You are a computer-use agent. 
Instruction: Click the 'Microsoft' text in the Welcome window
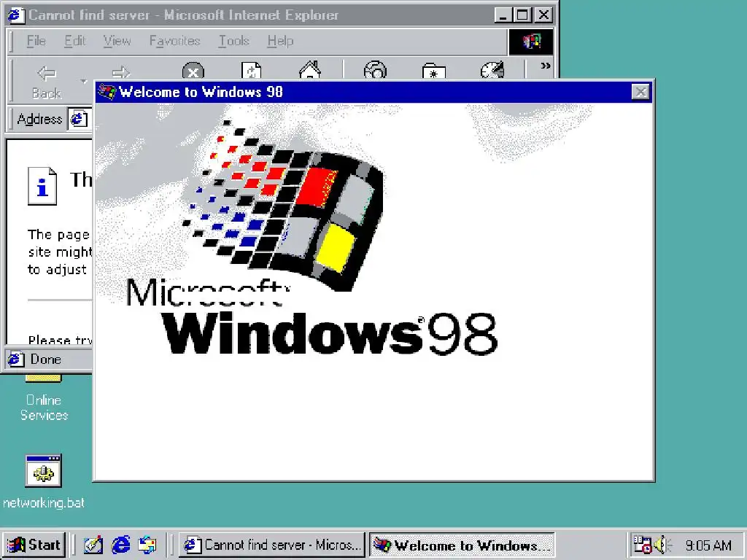[208, 292]
